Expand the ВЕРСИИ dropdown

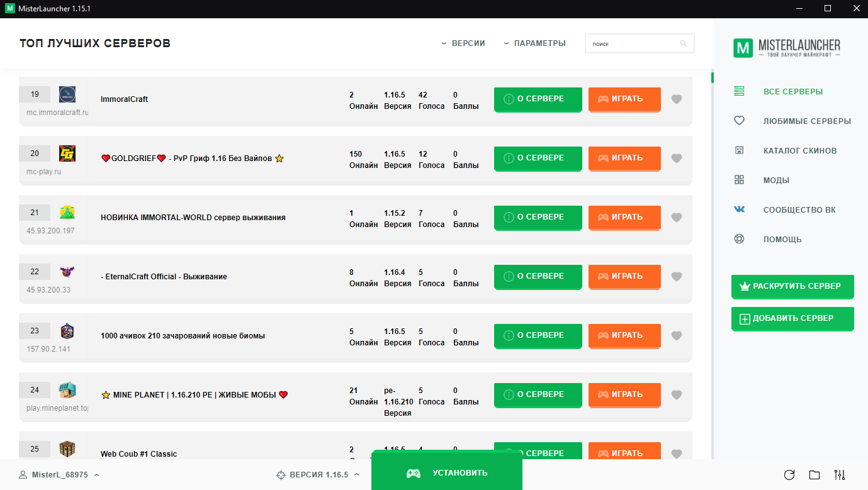pos(463,43)
